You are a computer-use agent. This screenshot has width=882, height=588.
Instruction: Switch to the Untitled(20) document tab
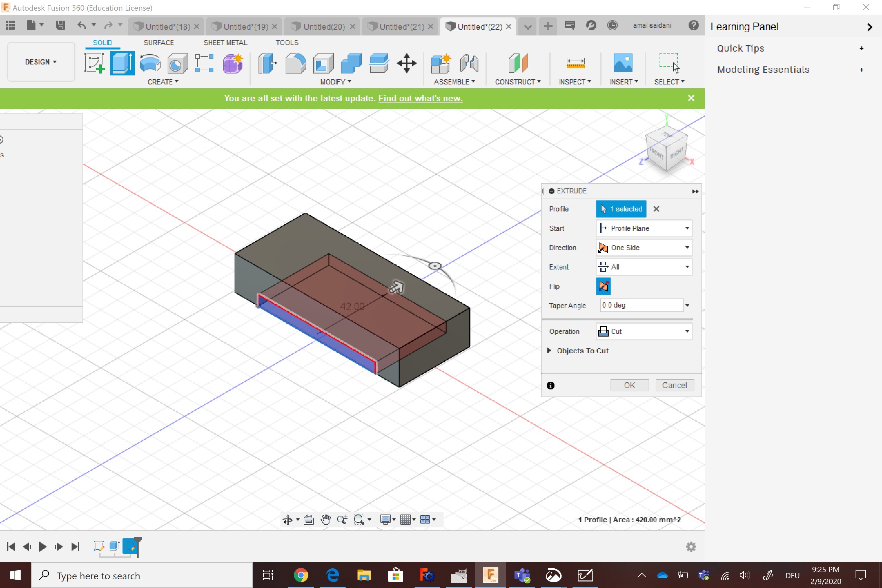(323, 27)
